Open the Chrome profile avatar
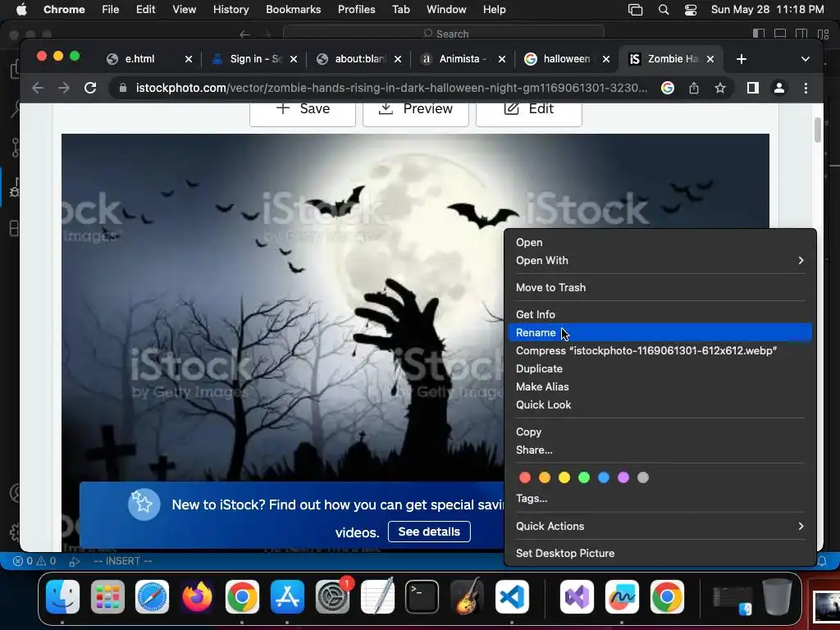The width and height of the screenshot is (840, 630). click(779, 88)
